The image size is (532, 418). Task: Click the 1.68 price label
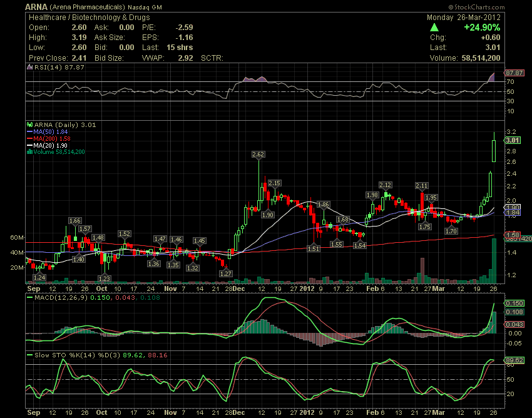(x=343, y=220)
